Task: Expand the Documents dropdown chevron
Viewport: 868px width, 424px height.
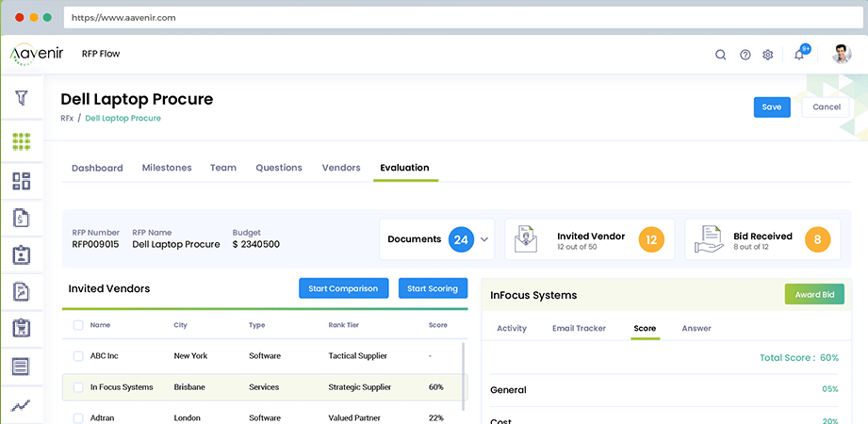Action: coord(484,239)
